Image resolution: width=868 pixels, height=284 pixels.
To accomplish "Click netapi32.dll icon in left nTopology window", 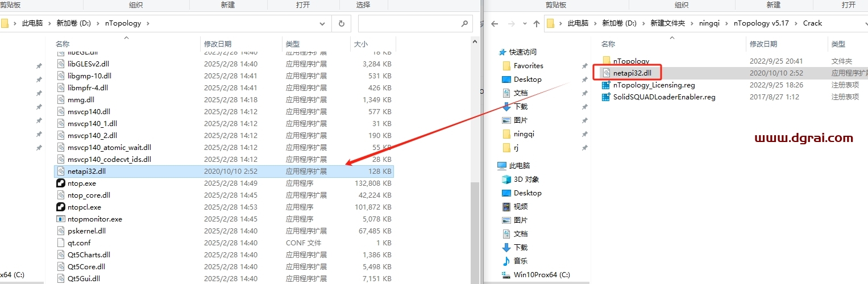I will [61, 171].
